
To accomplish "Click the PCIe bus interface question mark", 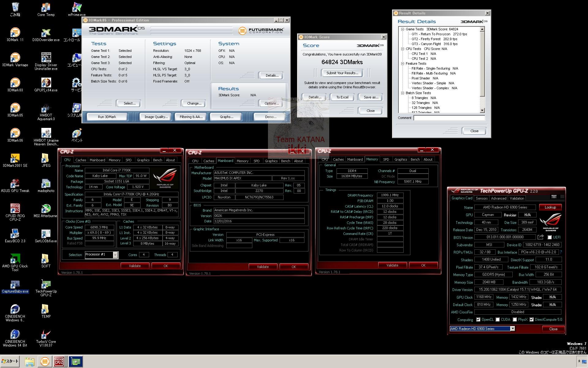I will coord(561,252).
